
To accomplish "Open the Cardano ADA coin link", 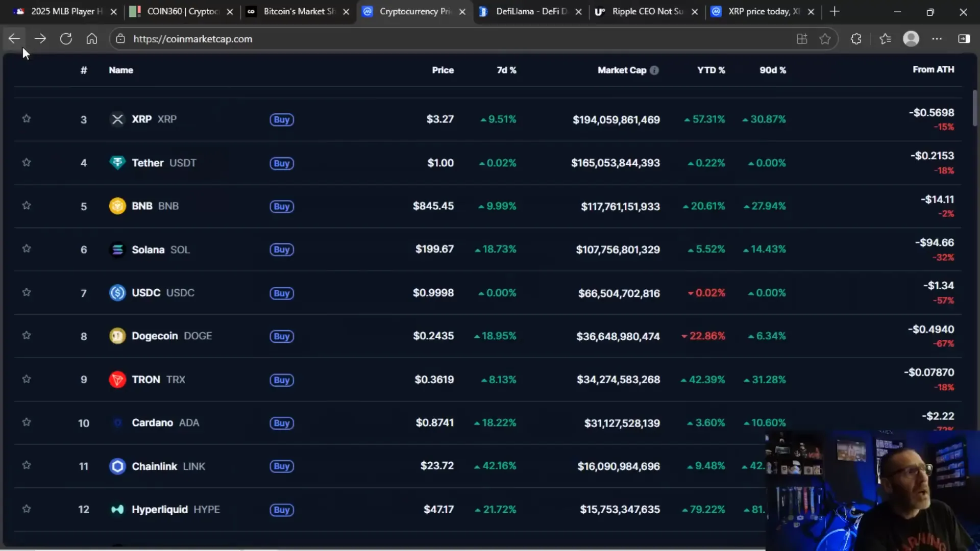I will click(165, 423).
